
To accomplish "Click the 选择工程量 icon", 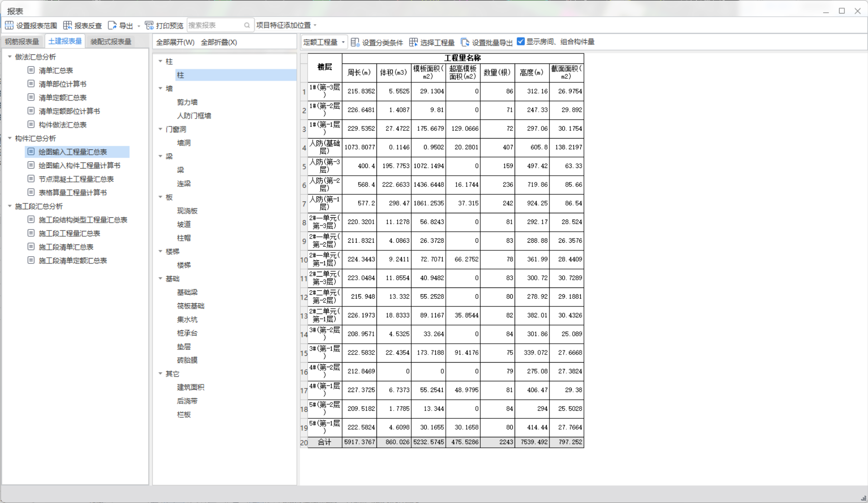I will 413,42.
